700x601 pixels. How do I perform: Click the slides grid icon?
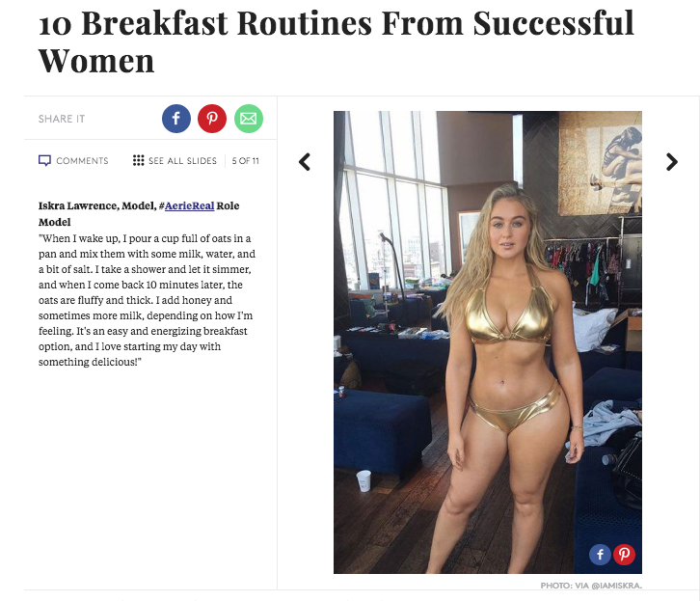(x=139, y=160)
